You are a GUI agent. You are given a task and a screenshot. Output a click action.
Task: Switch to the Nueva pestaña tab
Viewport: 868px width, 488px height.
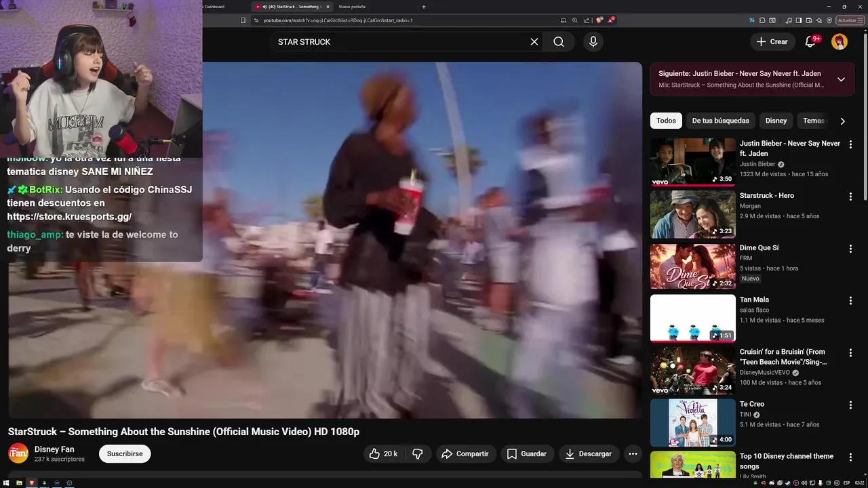pos(352,7)
